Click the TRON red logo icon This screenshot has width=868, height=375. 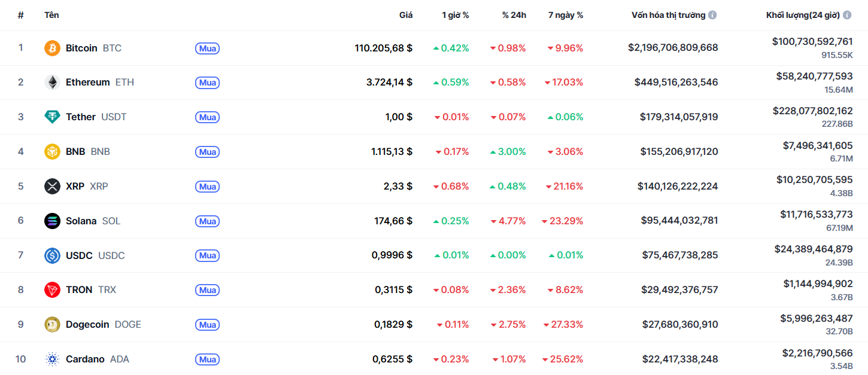click(x=53, y=290)
